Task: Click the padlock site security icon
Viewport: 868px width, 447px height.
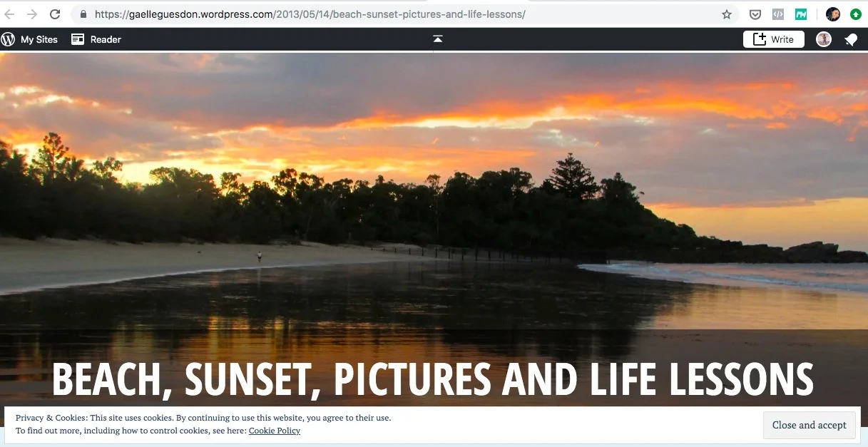Action: [x=83, y=14]
